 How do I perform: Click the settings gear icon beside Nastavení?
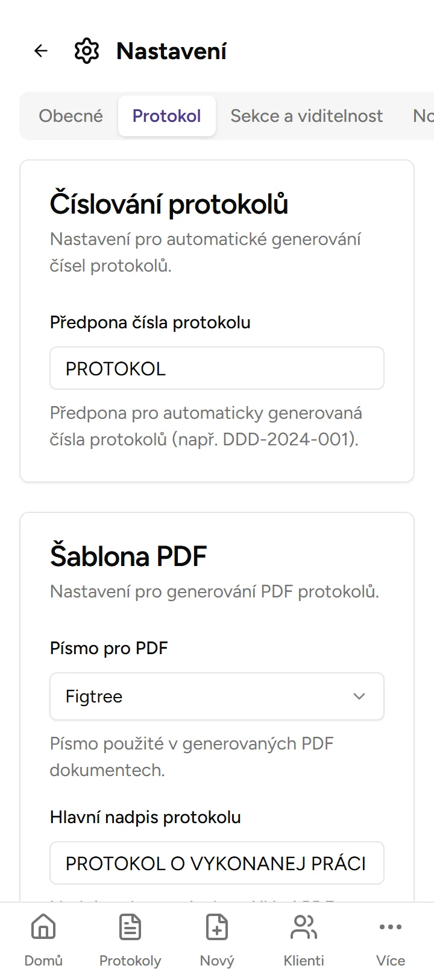[x=86, y=51]
